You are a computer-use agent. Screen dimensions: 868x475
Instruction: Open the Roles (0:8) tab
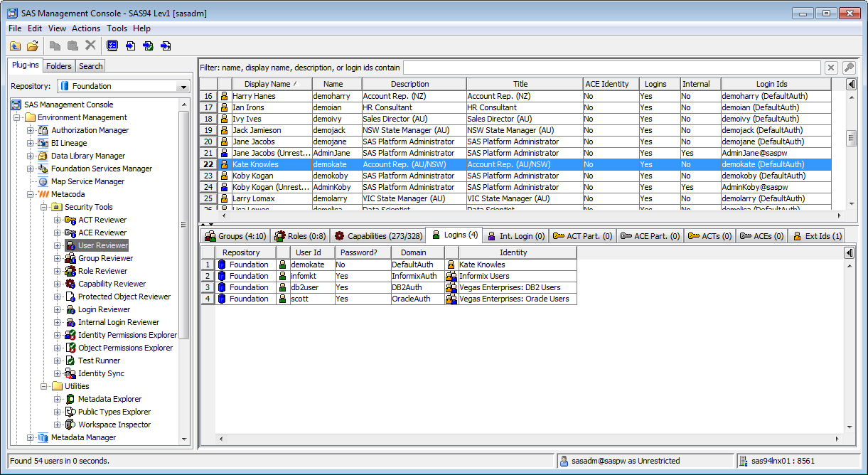tap(300, 235)
